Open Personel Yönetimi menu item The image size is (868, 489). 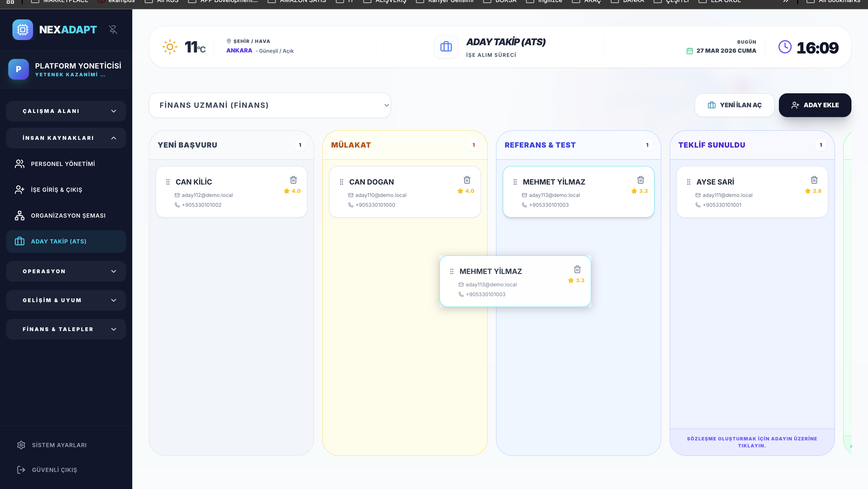pos(63,164)
